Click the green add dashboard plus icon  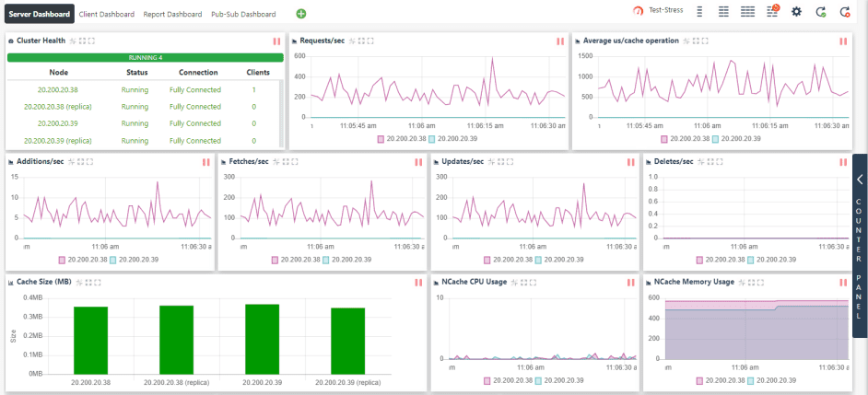pyautogui.click(x=301, y=14)
